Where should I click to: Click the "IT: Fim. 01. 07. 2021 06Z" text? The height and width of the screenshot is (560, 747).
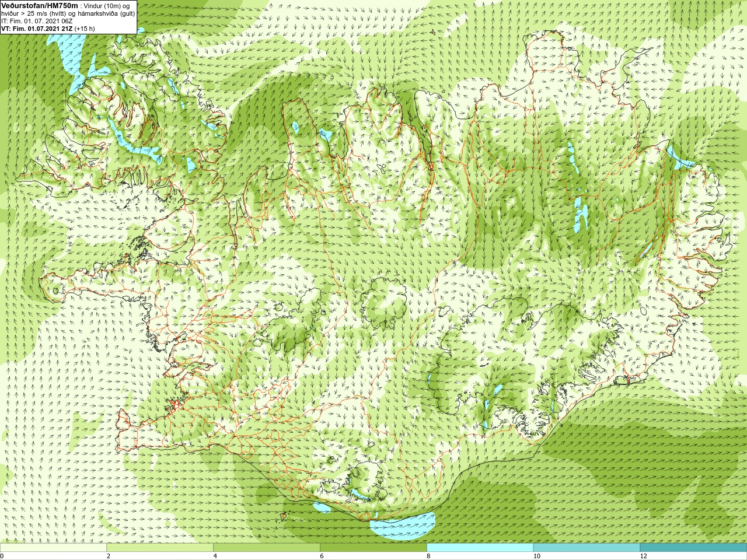(x=37, y=21)
